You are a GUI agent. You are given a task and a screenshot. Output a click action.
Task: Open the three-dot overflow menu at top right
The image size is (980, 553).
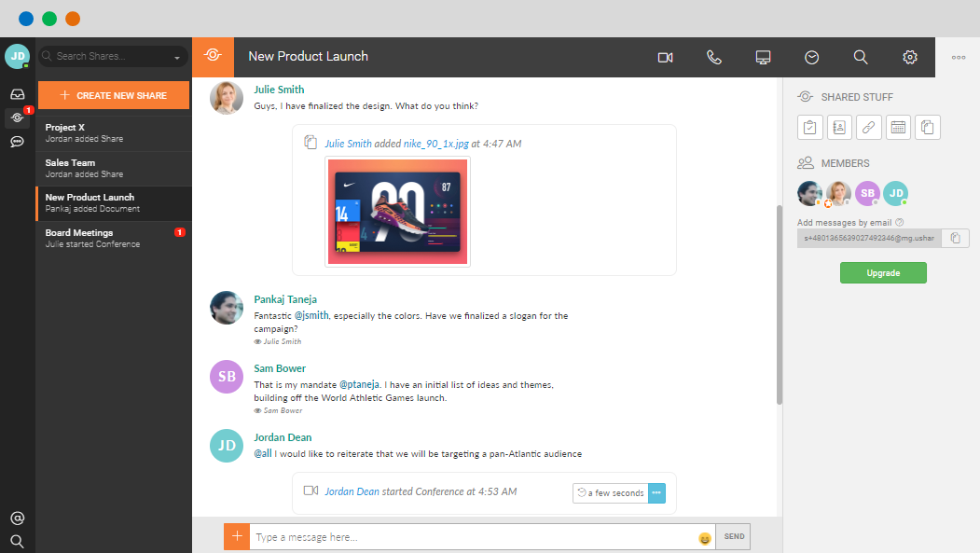click(958, 57)
